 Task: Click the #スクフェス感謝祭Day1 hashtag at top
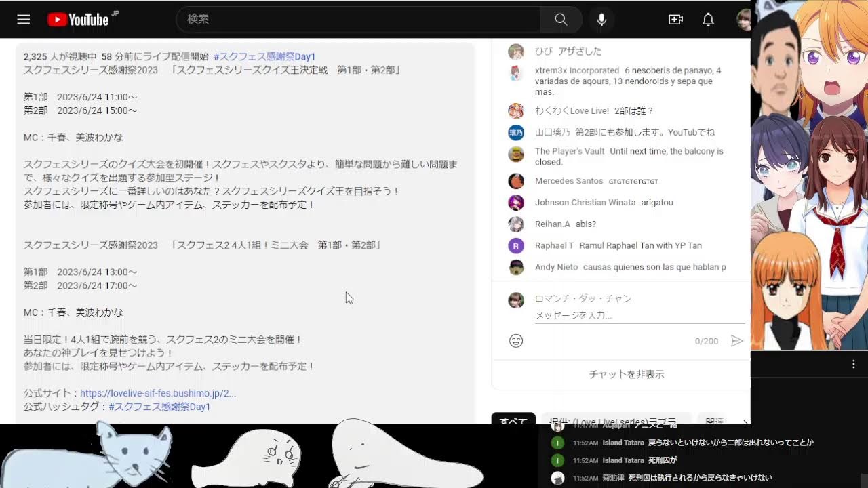pyautogui.click(x=264, y=56)
